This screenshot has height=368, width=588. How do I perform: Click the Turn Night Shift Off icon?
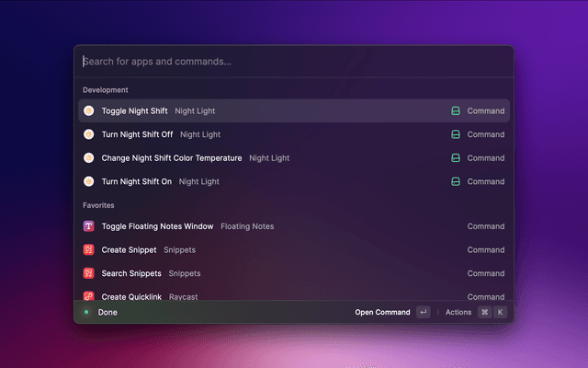(89, 134)
